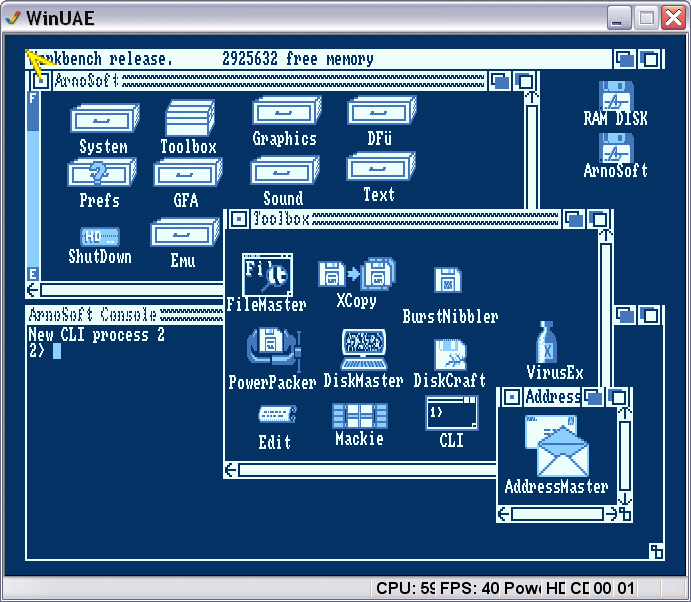Select the DiskCraft icon

coord(450,355)
